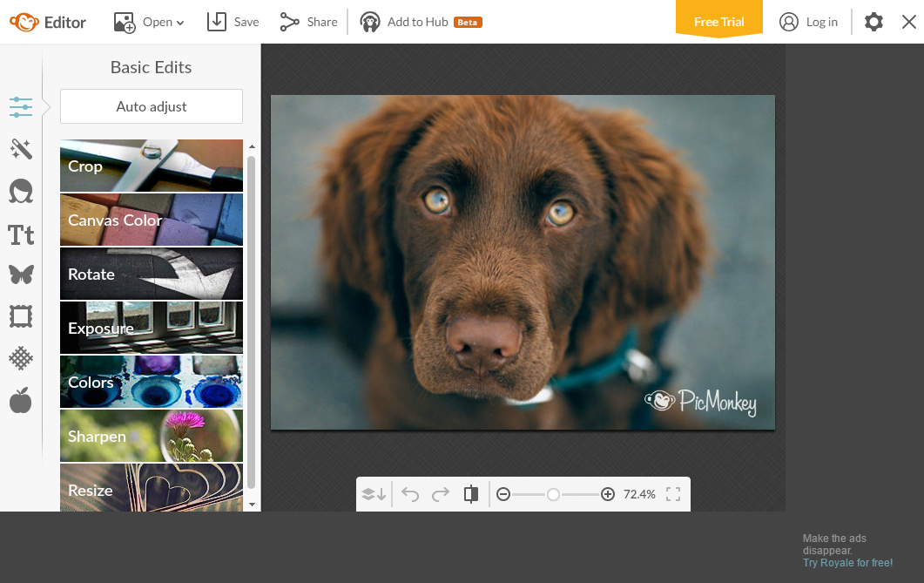Select the Frames tab icon
This screenshot has width=924, height=583.
tap(21, 316)
